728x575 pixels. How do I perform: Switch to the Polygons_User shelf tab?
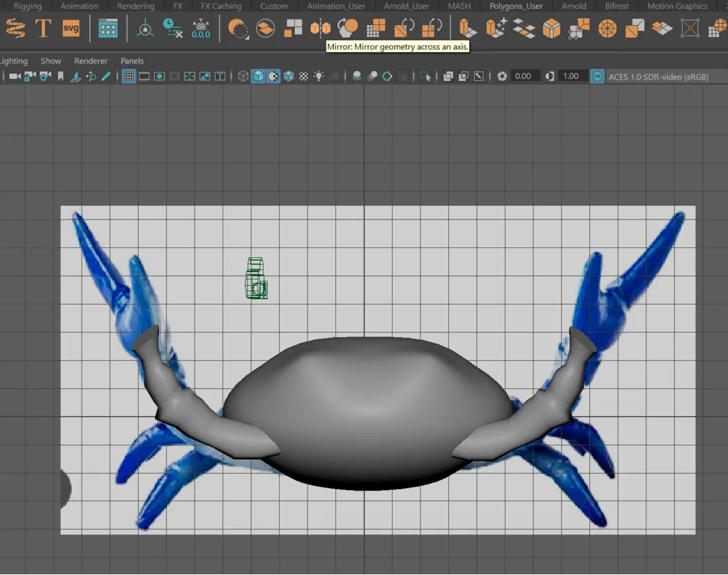point(516,6)
